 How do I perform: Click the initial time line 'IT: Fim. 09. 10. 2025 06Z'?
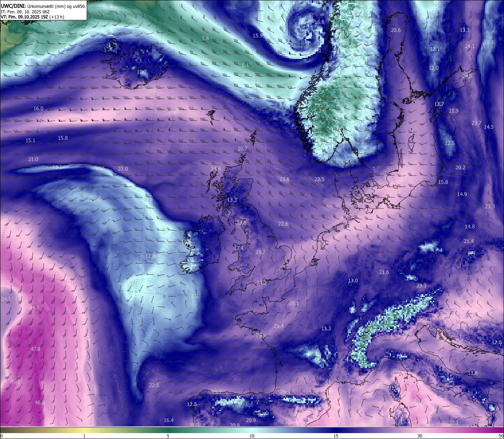pyautogui.click(x=26, y=11)
